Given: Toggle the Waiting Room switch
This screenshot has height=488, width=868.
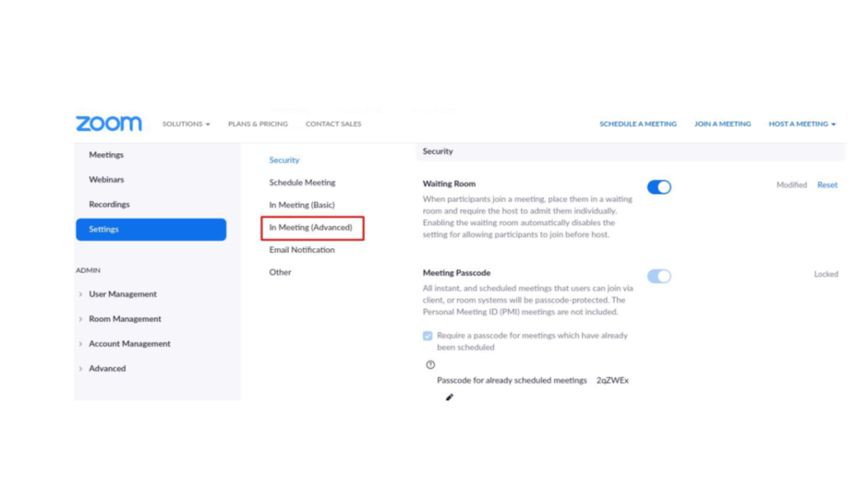Looking at the screenshot, I should pos(658,187).
